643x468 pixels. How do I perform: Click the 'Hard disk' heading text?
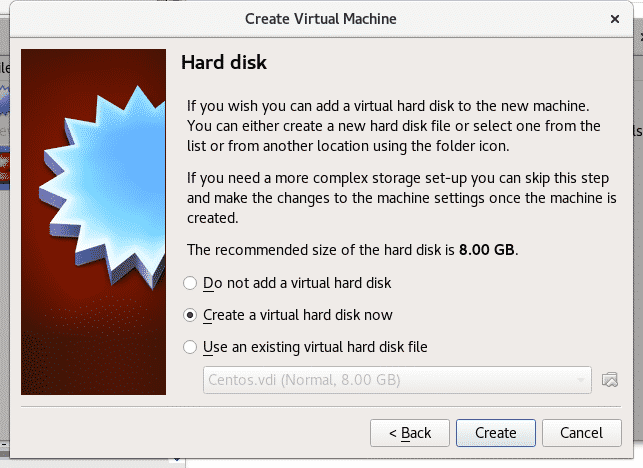[x=224, y=62]
